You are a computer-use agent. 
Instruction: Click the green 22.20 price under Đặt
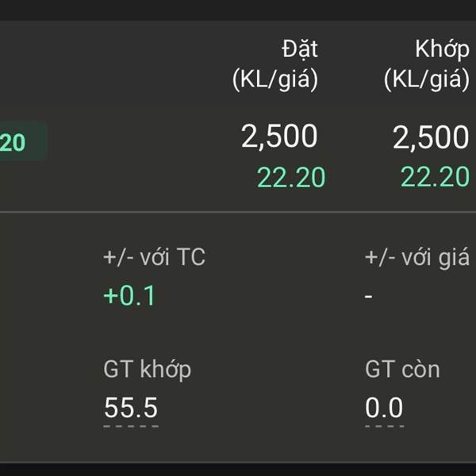(291, 177)
